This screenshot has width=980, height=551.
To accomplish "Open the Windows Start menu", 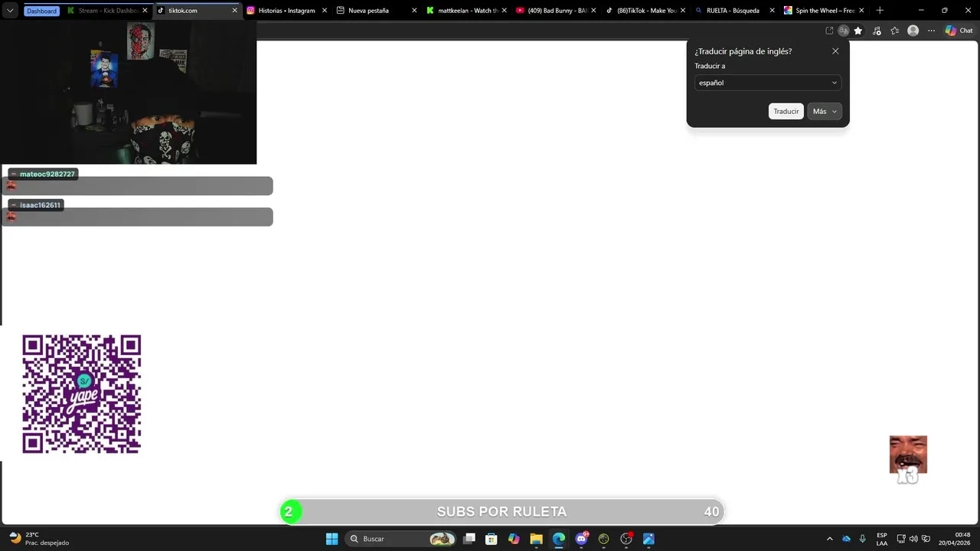I will [x=332, y=539].
